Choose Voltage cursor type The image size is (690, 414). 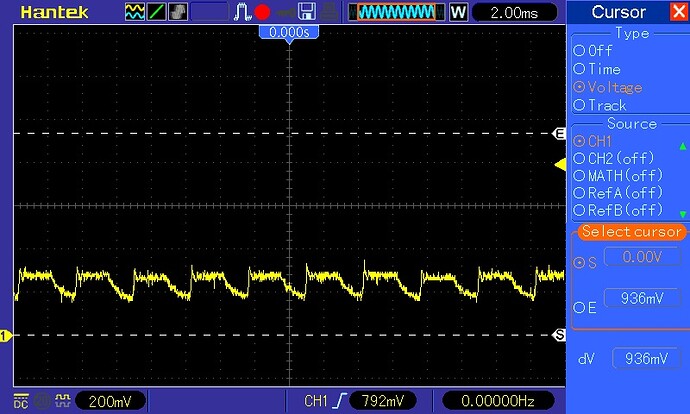coord(608,87)
